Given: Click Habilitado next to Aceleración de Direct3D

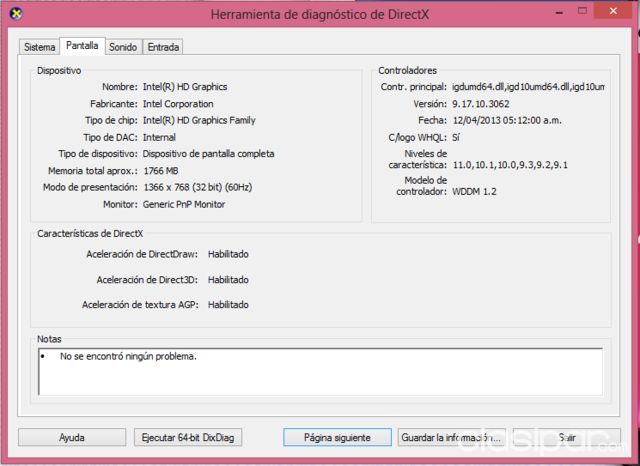Looking at the screenshot, I should click(228, 280).
